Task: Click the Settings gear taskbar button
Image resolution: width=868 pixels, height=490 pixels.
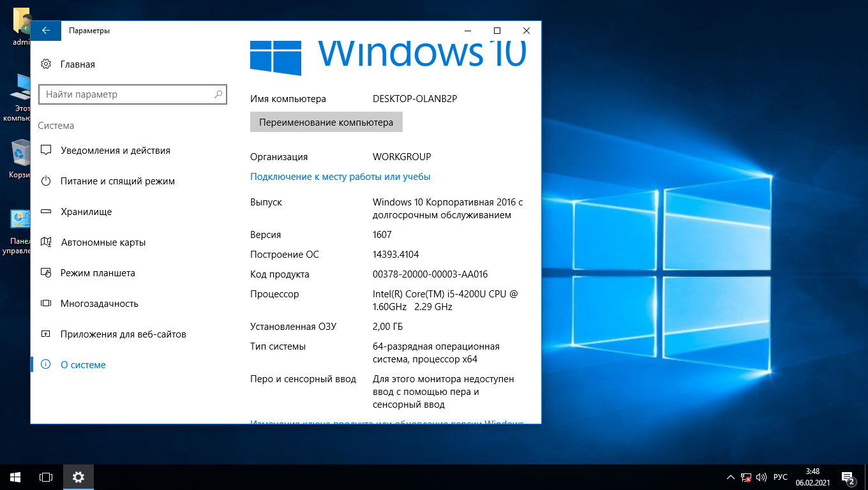Action: 79,477
